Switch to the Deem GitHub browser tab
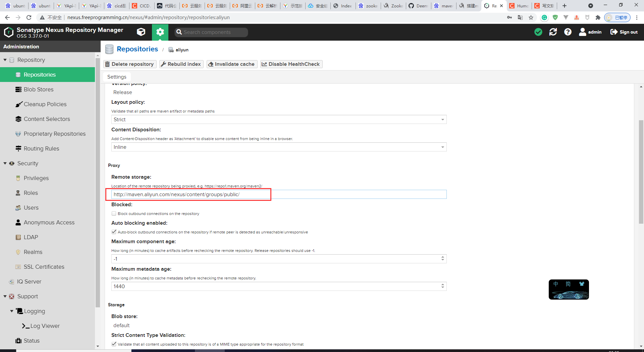644x352 pixels. [x=418, y=6]
